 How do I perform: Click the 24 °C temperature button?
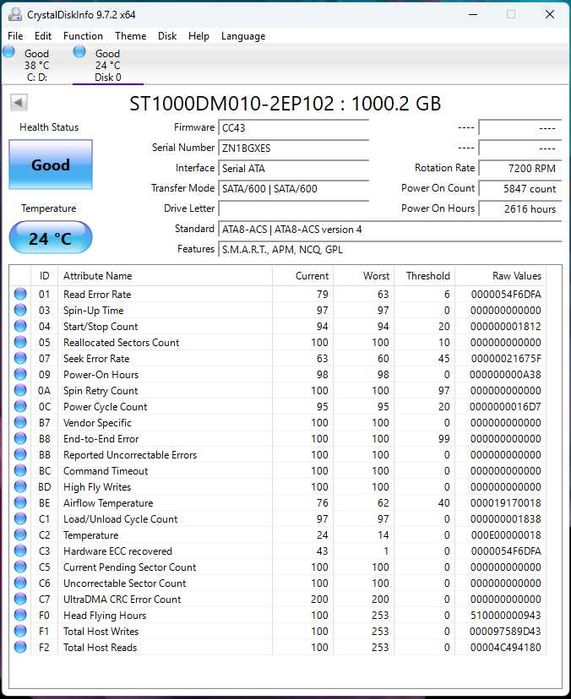click(x=51, y=238)
